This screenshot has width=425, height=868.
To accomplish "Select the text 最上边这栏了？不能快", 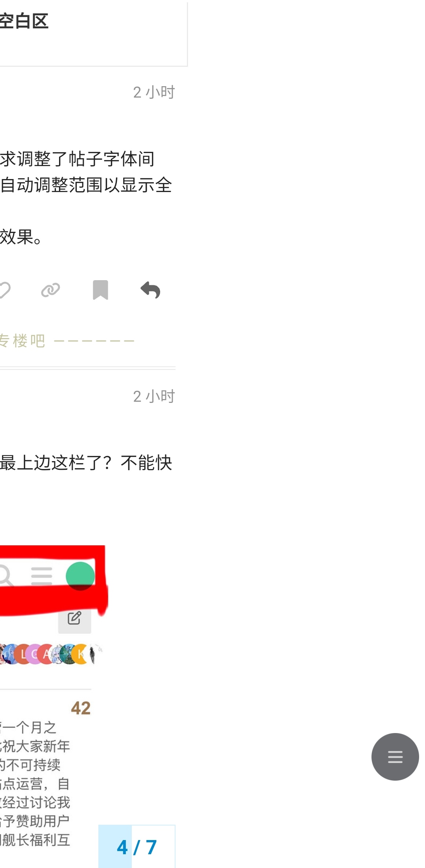I will (86, 463).
